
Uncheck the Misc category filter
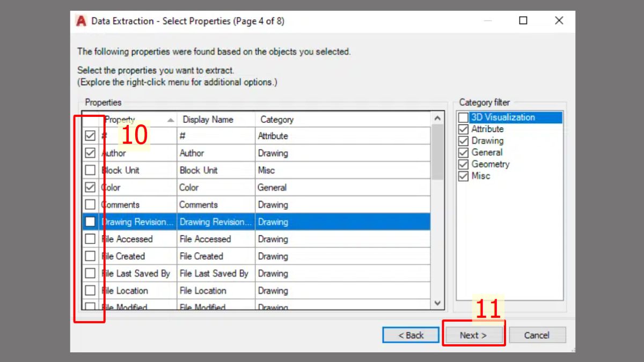coord(463,176)
